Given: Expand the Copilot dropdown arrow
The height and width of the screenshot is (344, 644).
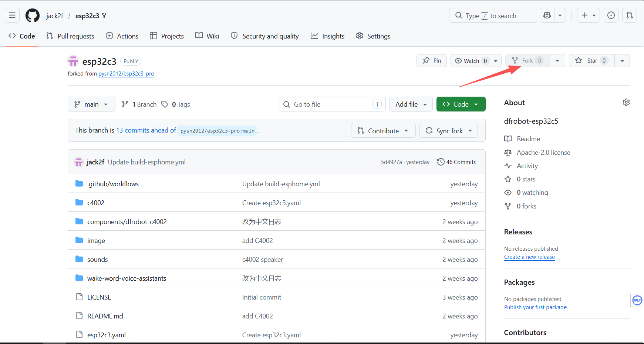Looking at the screenshot, I should [x=560, y=15].
